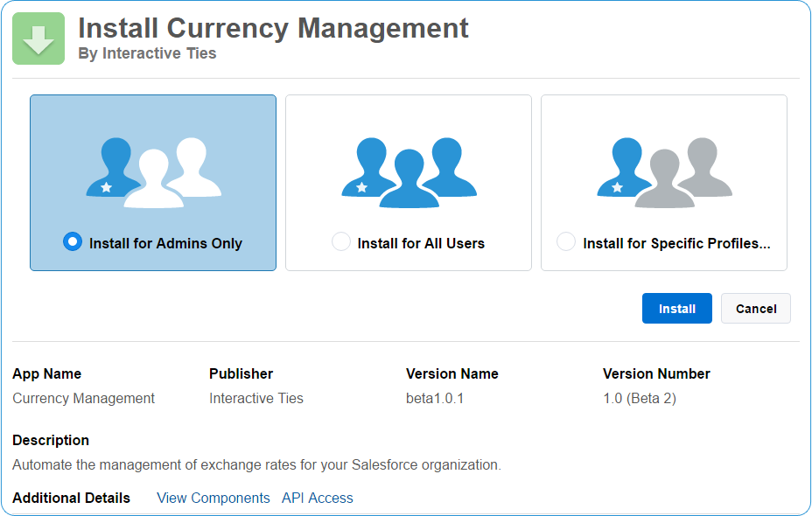Cancel the package installation
The height and width of the screenshot is (516, 812).
pos(755,309)
